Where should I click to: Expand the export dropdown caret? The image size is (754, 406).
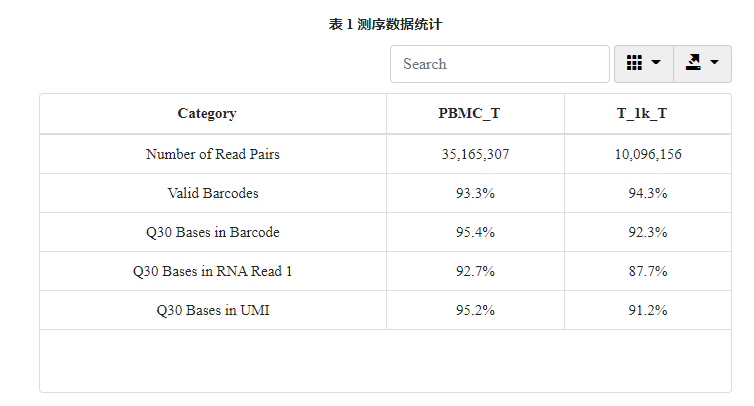click(x=715, y=62)
